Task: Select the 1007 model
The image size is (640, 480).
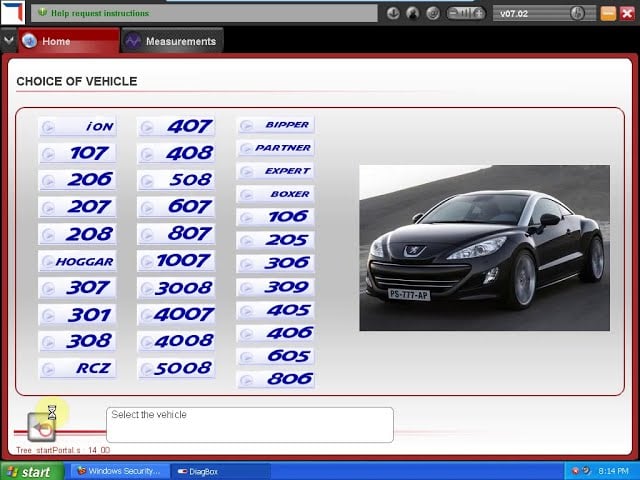Action: coord(176,261)
